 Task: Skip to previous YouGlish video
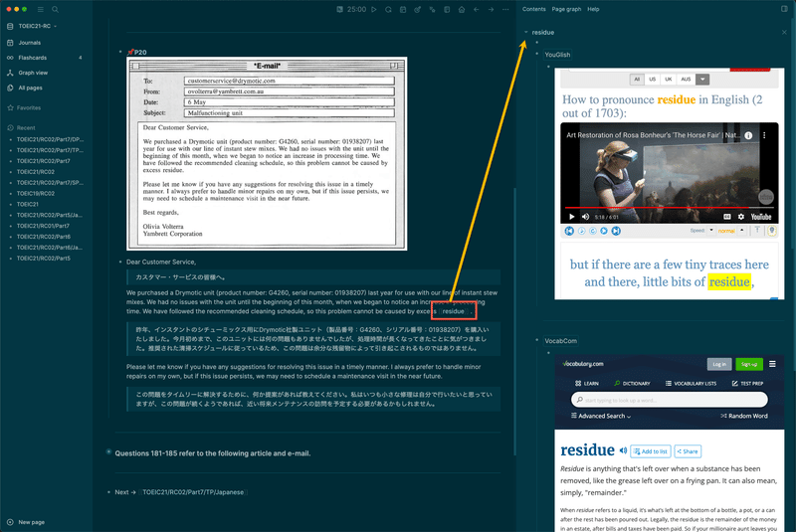[569, 231]
